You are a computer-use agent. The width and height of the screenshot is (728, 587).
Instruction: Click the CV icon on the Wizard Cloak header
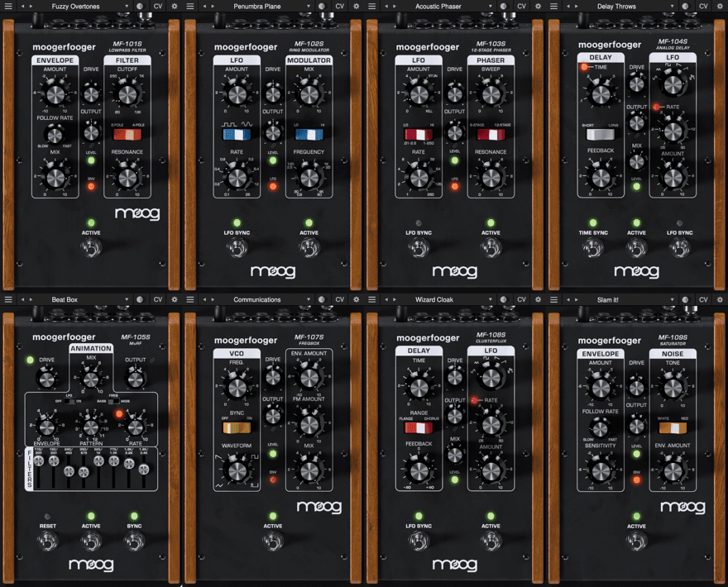point(521,299)
